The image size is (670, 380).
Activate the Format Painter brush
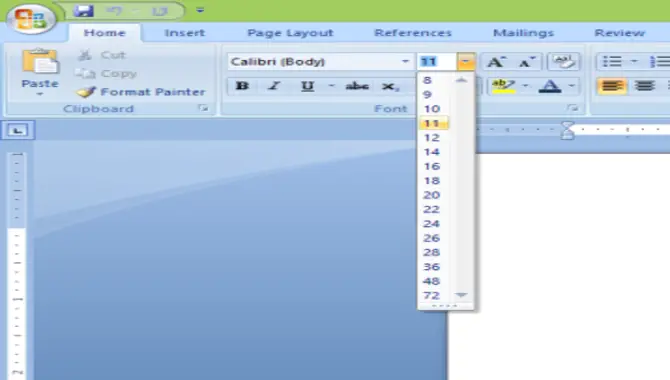click(141, 91)
